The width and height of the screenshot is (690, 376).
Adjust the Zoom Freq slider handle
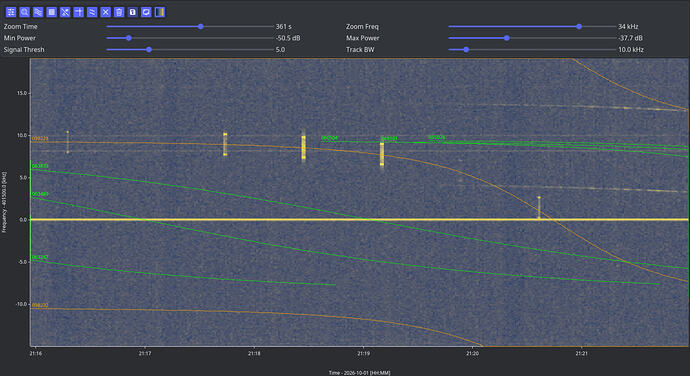click(x=579, y=26)
